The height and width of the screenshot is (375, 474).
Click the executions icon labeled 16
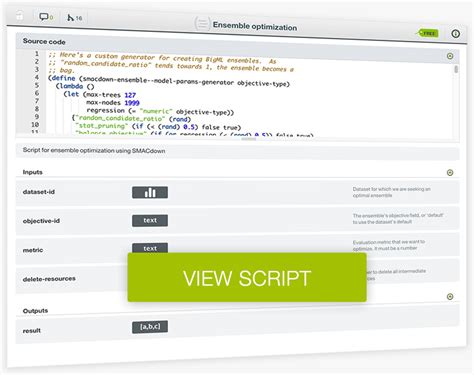pos(74,18)
